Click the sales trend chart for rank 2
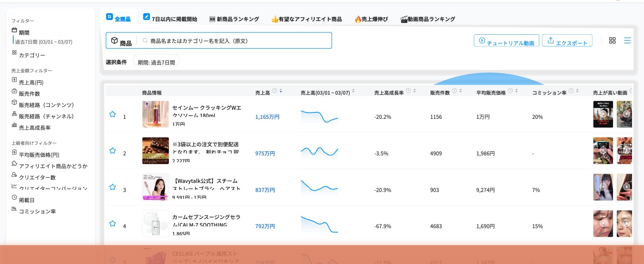 click(319, 151)
